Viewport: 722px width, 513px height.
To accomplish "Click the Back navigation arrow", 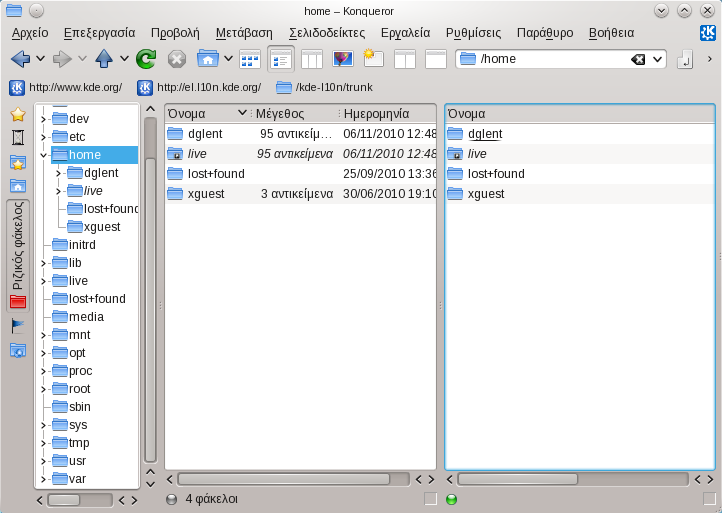I will click(x=20, y=59).
